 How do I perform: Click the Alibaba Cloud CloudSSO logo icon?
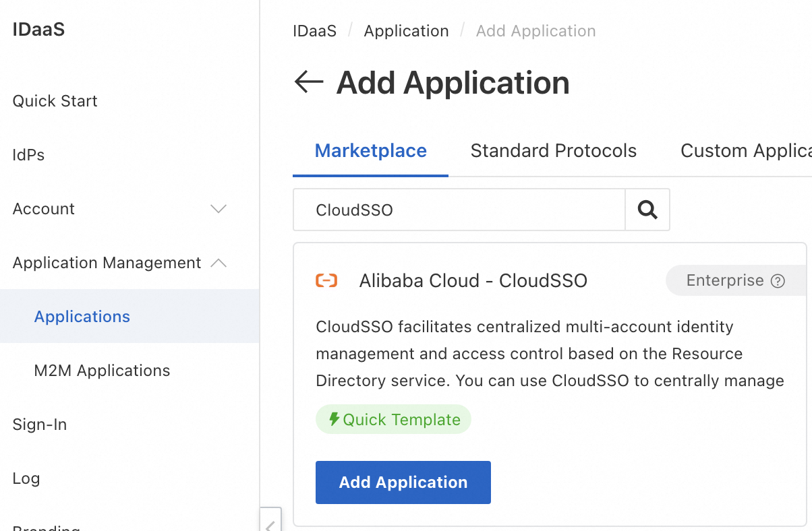click(x=326, y=281)
